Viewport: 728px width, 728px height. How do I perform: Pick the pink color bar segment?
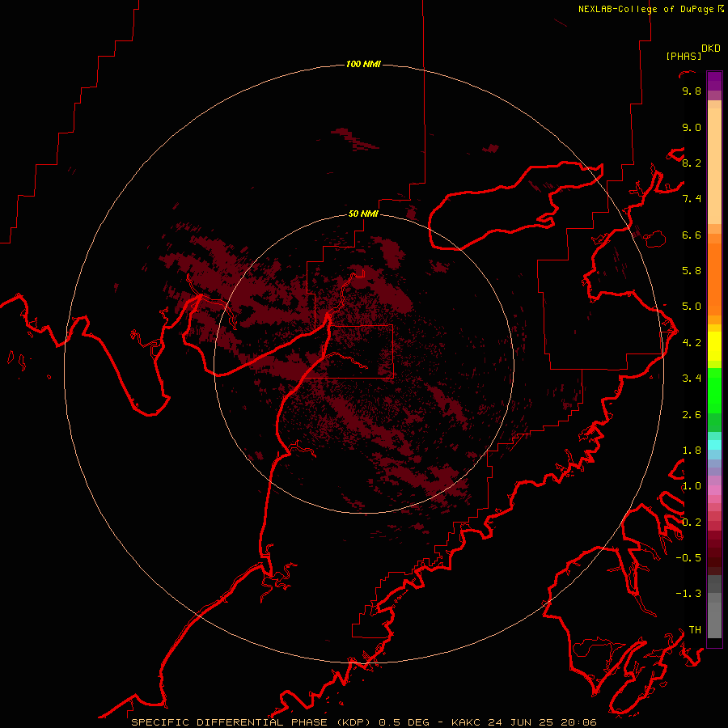[x=714, y=490]
